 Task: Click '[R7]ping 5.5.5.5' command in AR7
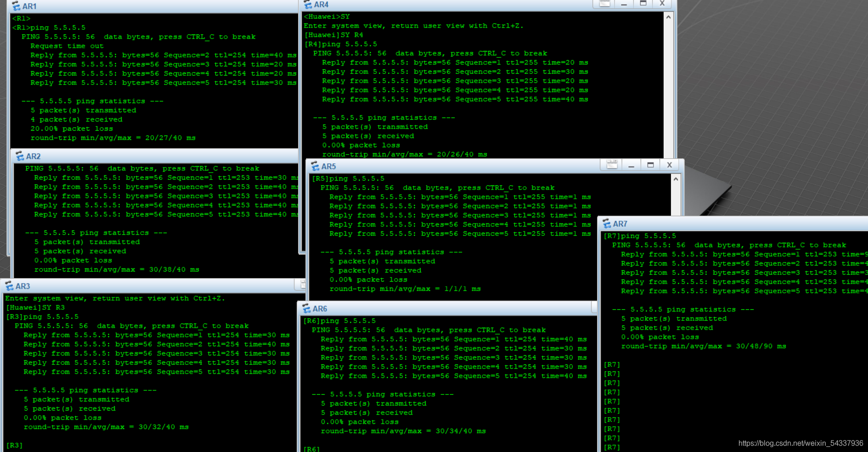click(x=640, y=236)
